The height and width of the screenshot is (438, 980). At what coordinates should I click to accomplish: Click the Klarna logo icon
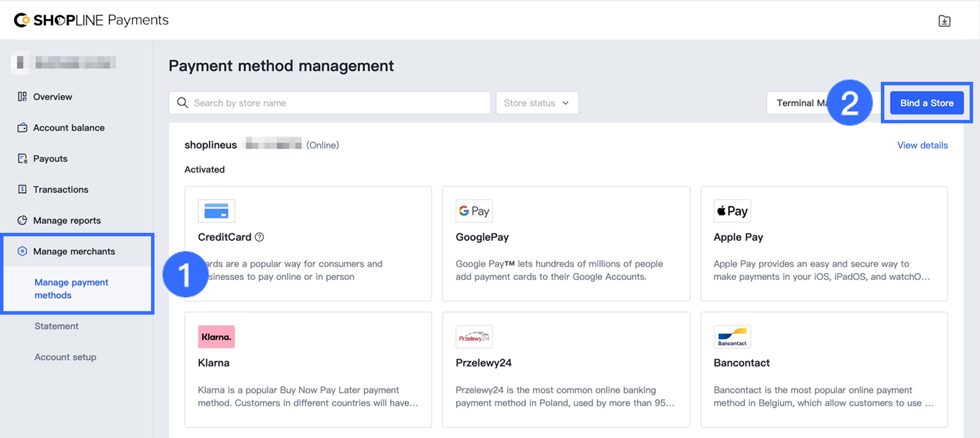click(x=216, y=337)
